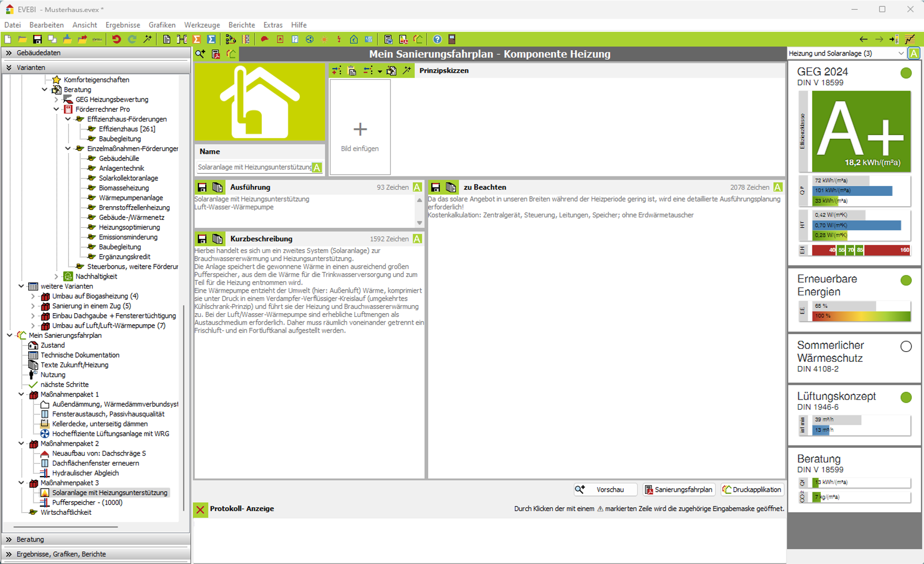924x564 pixels.
Task: Click the save disk icon beside zu Beachten
Action: [x=436, y=187]
